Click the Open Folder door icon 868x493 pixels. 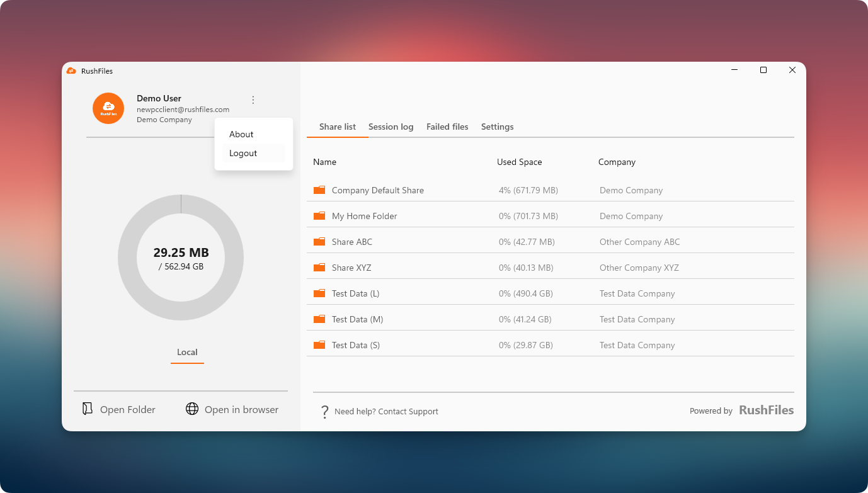pos(88,409)
